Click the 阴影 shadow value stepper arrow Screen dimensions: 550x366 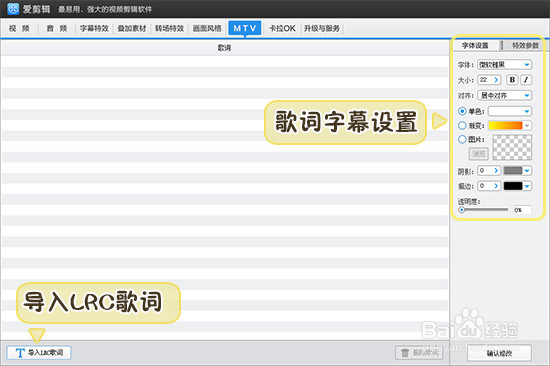coord(496,171)
